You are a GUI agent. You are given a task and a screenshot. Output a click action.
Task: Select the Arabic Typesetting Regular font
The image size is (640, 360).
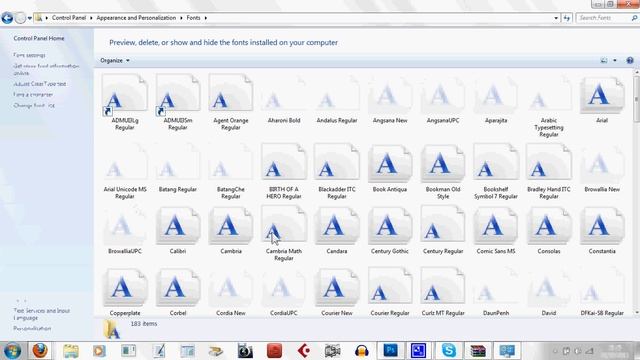pos(549,93)
